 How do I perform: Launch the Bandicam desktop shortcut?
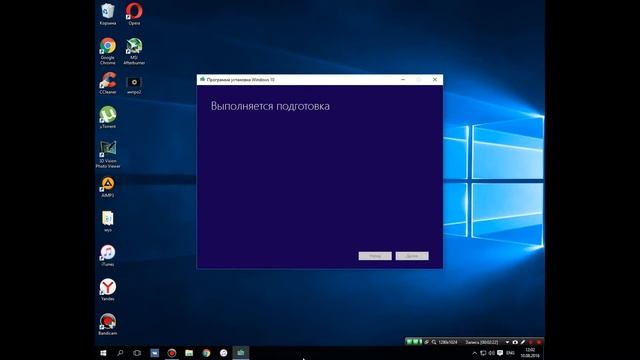[x=108, y=324]
